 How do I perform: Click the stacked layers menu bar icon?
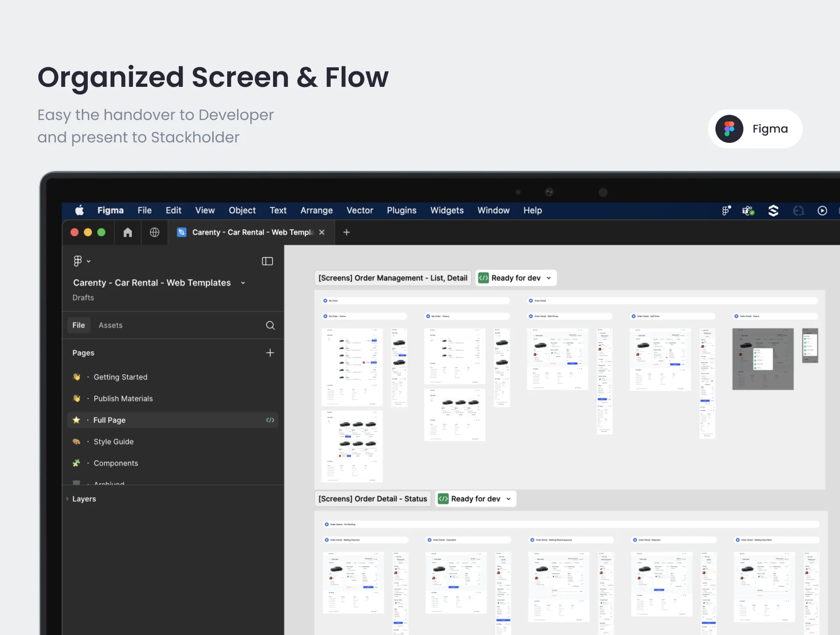point(773,211)
